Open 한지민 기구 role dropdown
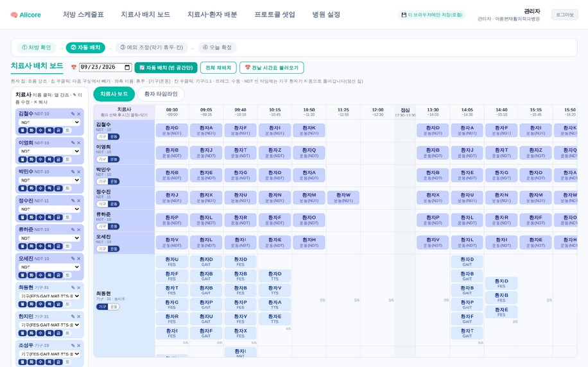Image resolution: width=588 pixels, height=367 pixels. (49, 325)
